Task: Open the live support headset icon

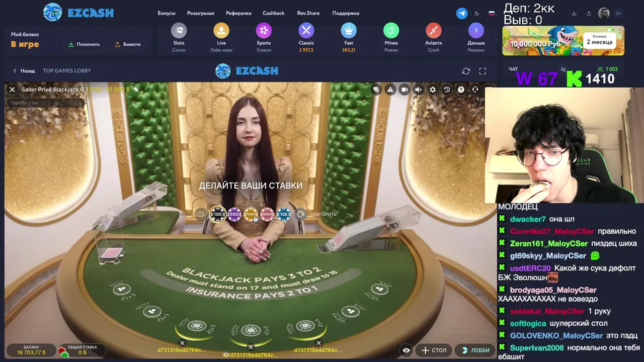Action: (475, 89)
